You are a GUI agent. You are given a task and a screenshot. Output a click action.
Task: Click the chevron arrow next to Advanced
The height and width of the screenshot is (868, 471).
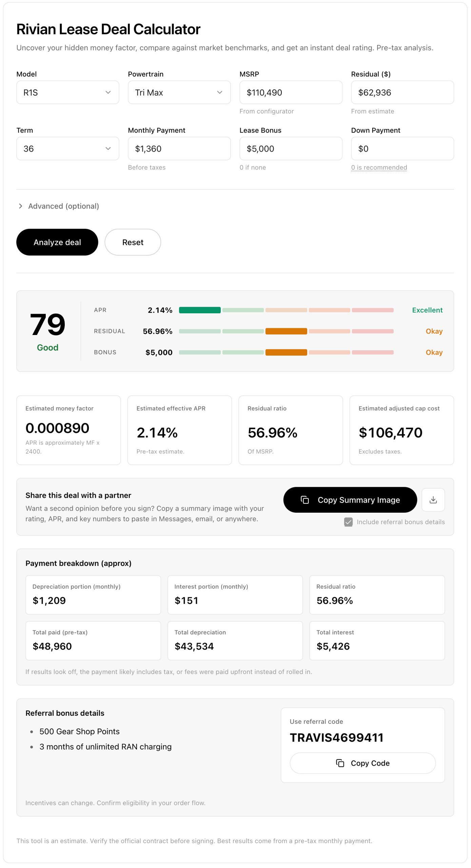[x=21, y=206]
